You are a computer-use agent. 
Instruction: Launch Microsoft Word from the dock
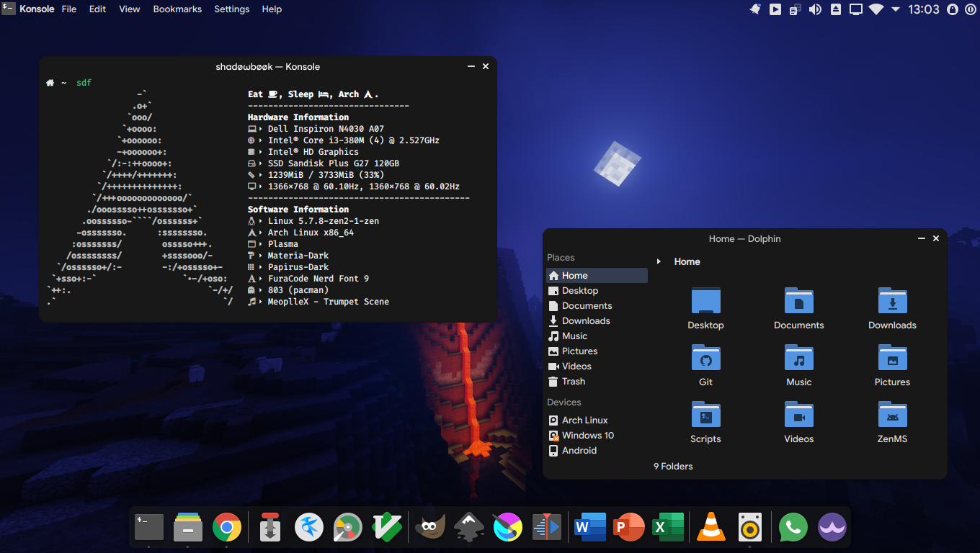click(590, 528)
